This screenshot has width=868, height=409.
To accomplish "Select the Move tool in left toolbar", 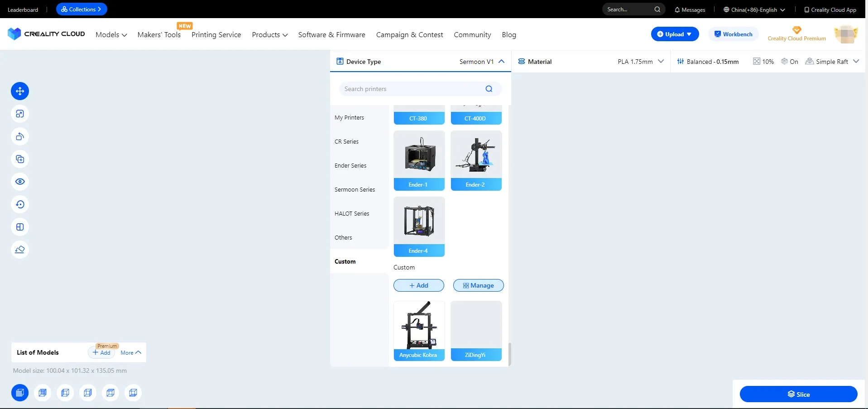I will [20, 91].
